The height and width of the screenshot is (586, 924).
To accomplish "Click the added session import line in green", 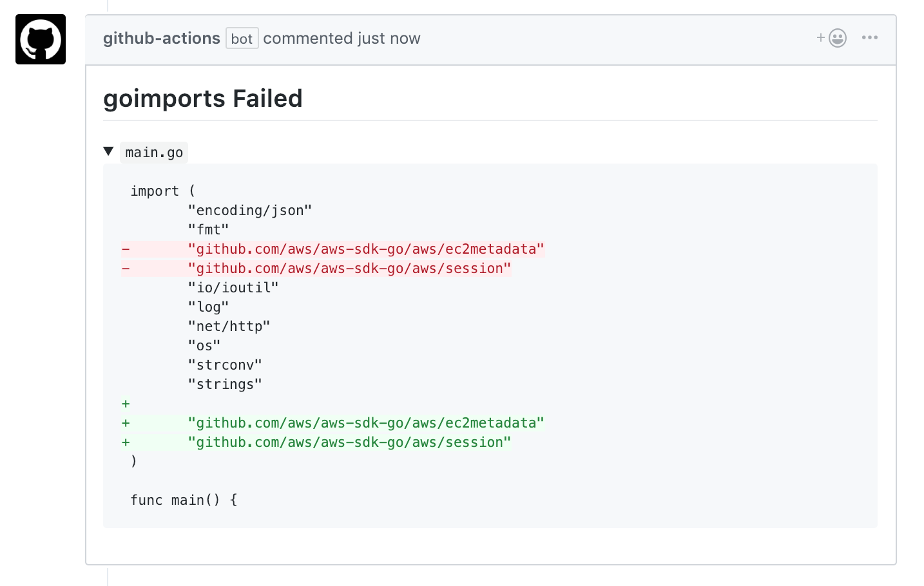I will pos(349,442).
